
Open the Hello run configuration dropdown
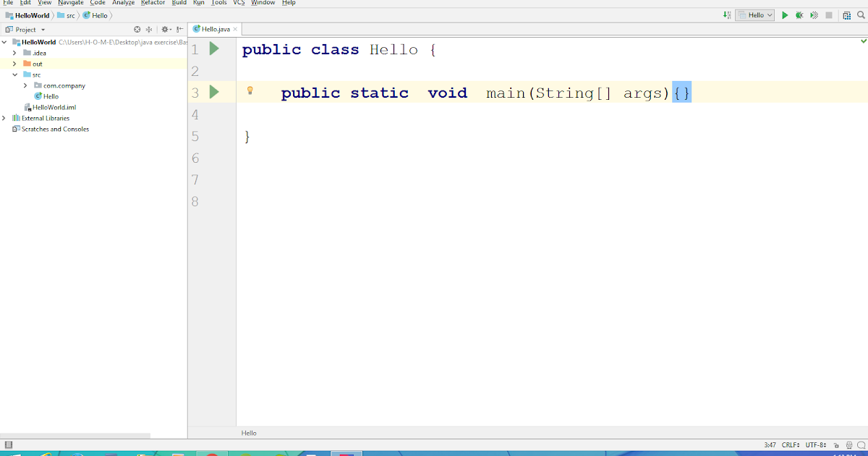pos(754,14)
